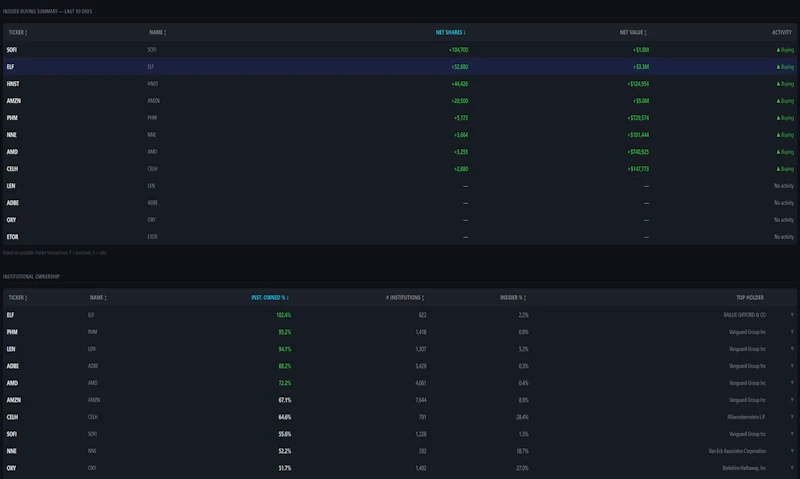Select OXY ticker in insider buying table
This screenshot has height=479, width=800.
[11, 220]
